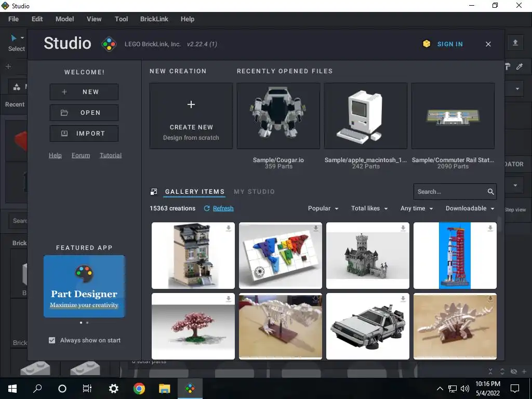Click the Studio logo icon in the welcome header
Screen dimensions: 532x399
[109, 44]
